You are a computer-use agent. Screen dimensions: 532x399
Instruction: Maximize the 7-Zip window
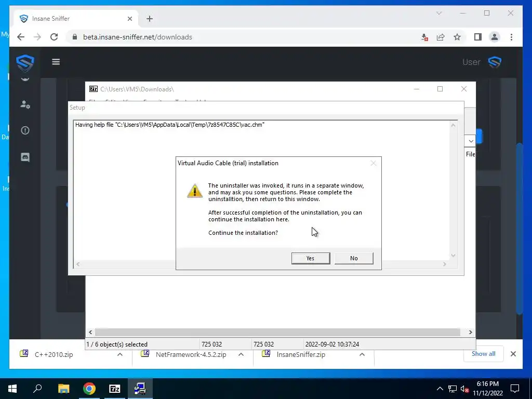tap(440, 89)
